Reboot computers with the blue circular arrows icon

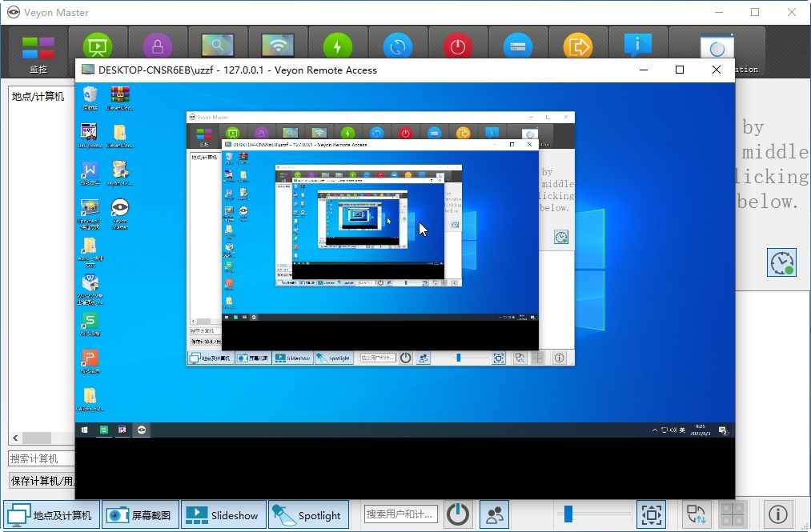pos(398,46)
